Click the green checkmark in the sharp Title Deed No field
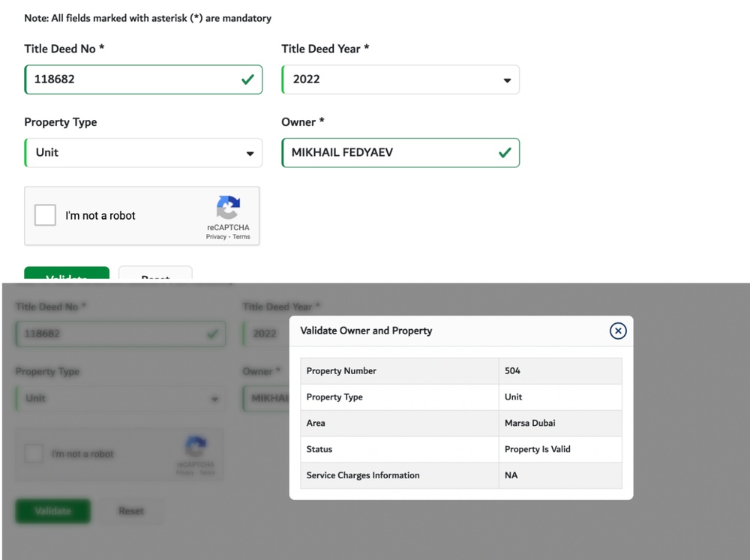 (x=247, y=79)
